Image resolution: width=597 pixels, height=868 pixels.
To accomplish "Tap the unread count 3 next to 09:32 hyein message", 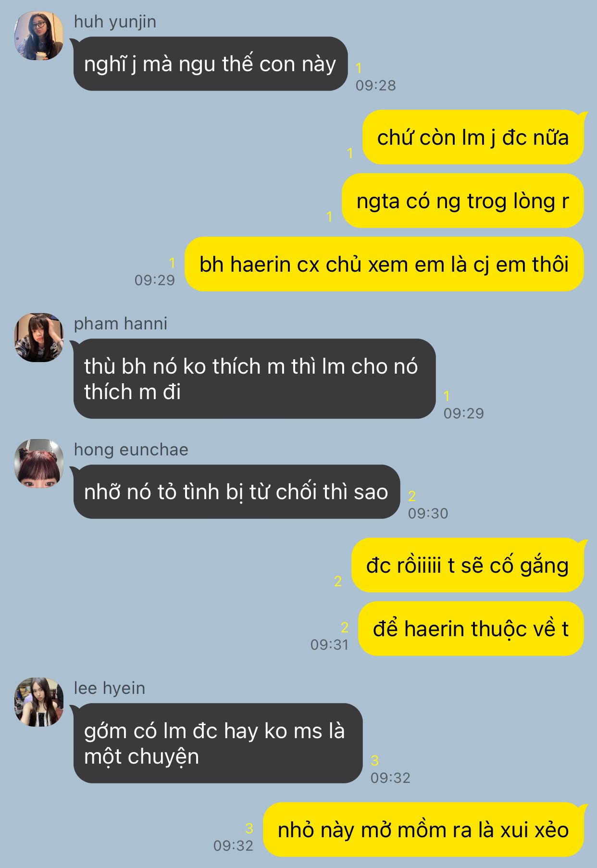I will [375, 760].
